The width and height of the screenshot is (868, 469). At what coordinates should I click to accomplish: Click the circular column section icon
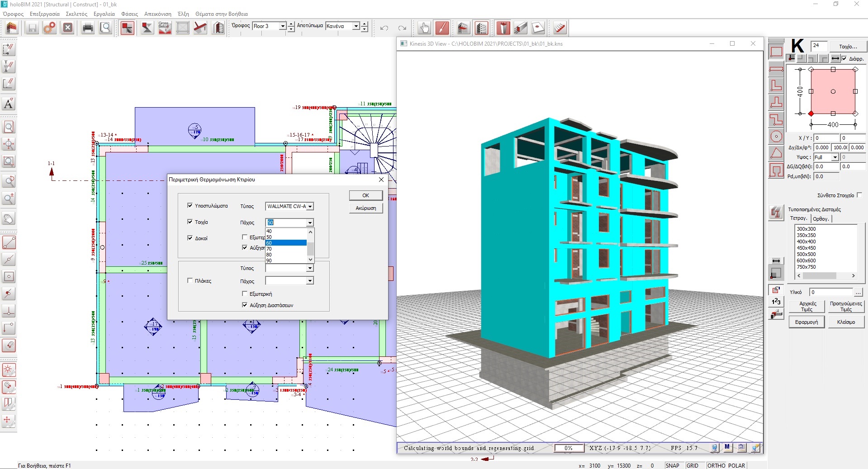776,136
